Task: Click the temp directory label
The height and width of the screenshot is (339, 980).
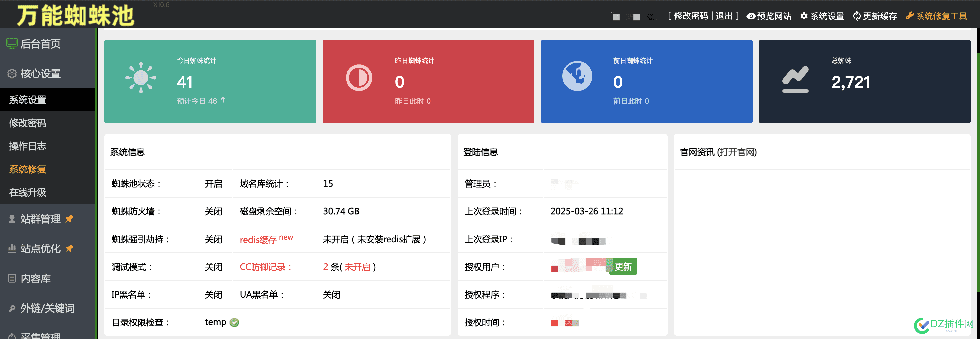Action: coord(216,322)
